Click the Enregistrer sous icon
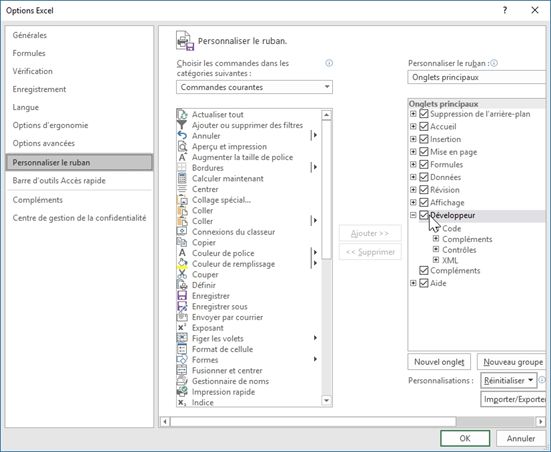This screenshot has height=452, width=551. 182,306
